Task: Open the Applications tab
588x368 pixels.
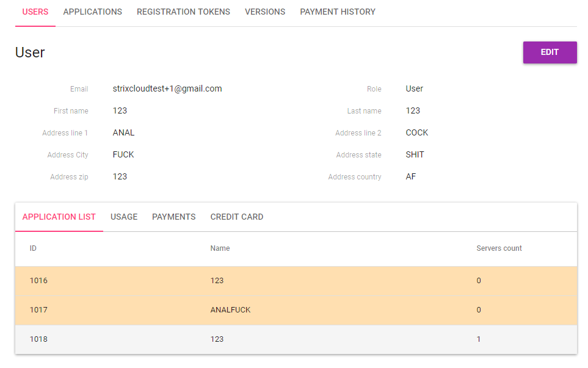Action: 92,12
